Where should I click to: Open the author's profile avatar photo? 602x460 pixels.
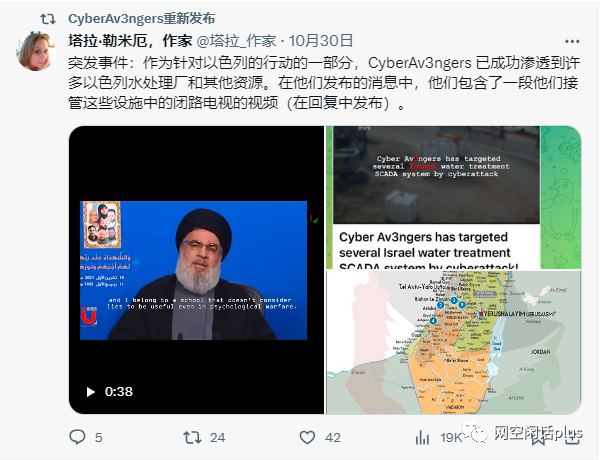point(36,51)
